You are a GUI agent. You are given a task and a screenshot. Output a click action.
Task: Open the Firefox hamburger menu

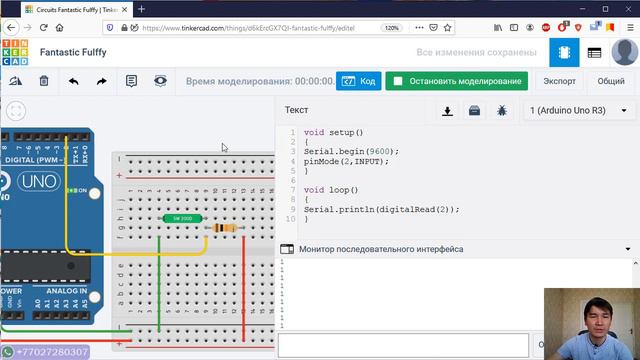coord(630,28)
